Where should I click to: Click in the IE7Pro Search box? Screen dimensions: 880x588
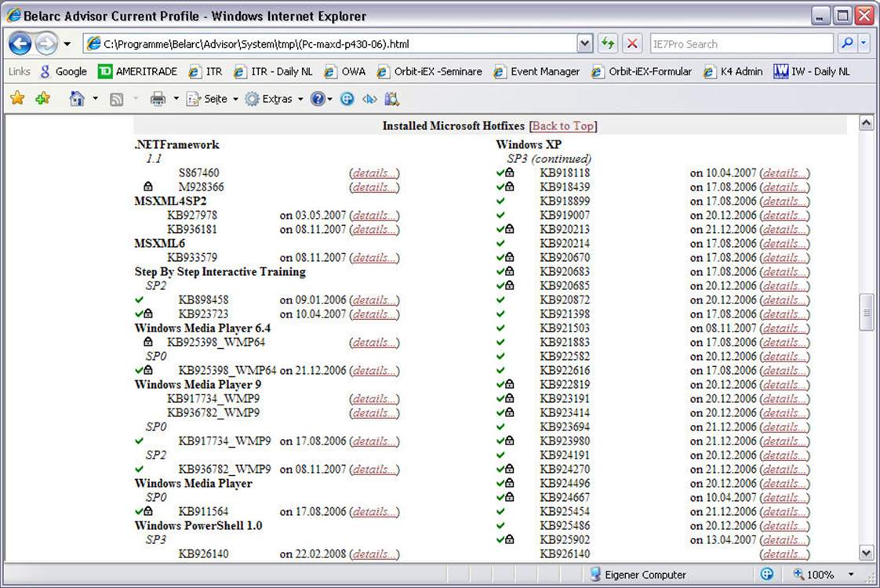pos(740,44)
